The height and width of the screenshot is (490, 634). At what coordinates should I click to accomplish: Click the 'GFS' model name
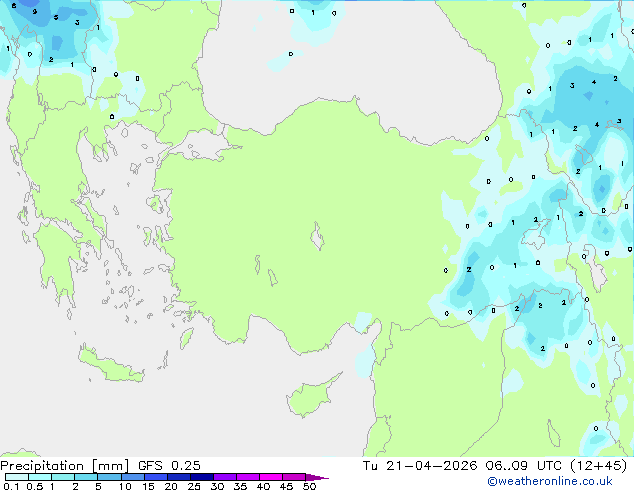coord(150,466)
